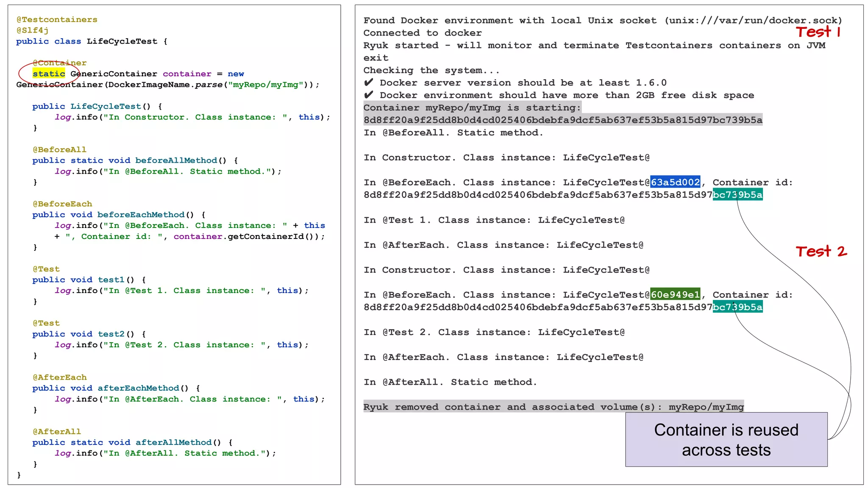Click 'In @Test 2.' log line
Image resolution: width=868 pixels, height=488 pixels.
coord(494,332)
